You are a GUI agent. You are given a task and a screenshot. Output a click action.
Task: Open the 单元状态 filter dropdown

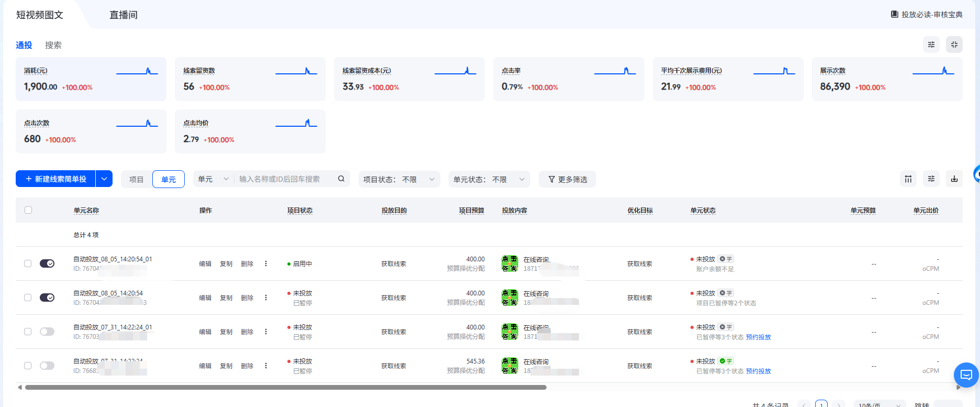point(489,179)
